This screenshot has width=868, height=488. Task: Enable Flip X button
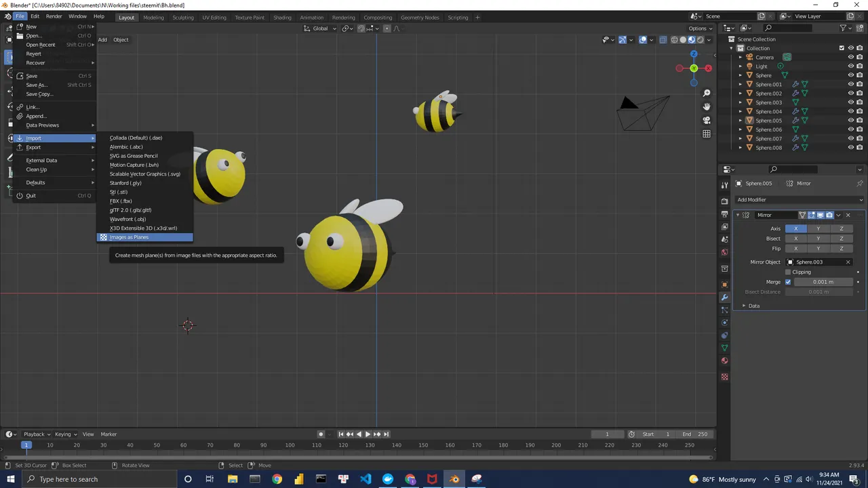pos(795,249)
